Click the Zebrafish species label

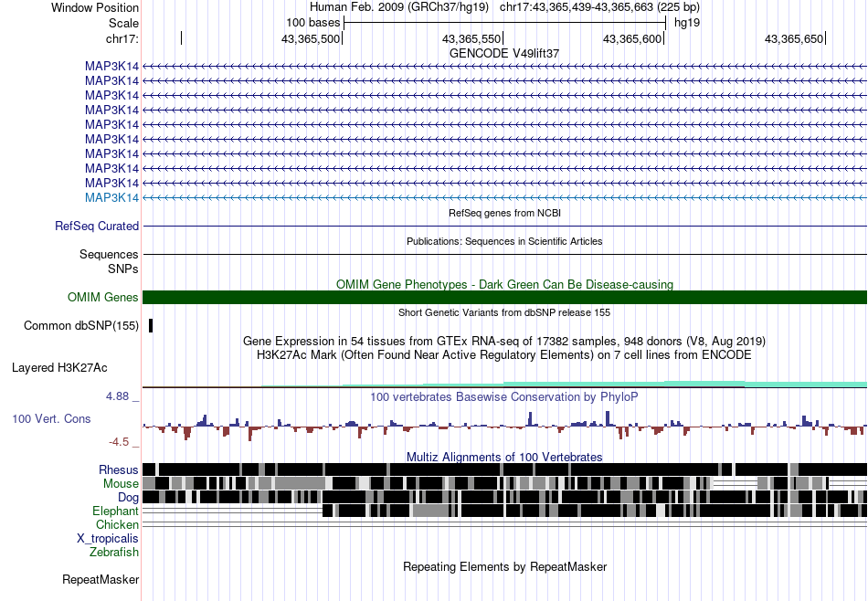(114, 552)
